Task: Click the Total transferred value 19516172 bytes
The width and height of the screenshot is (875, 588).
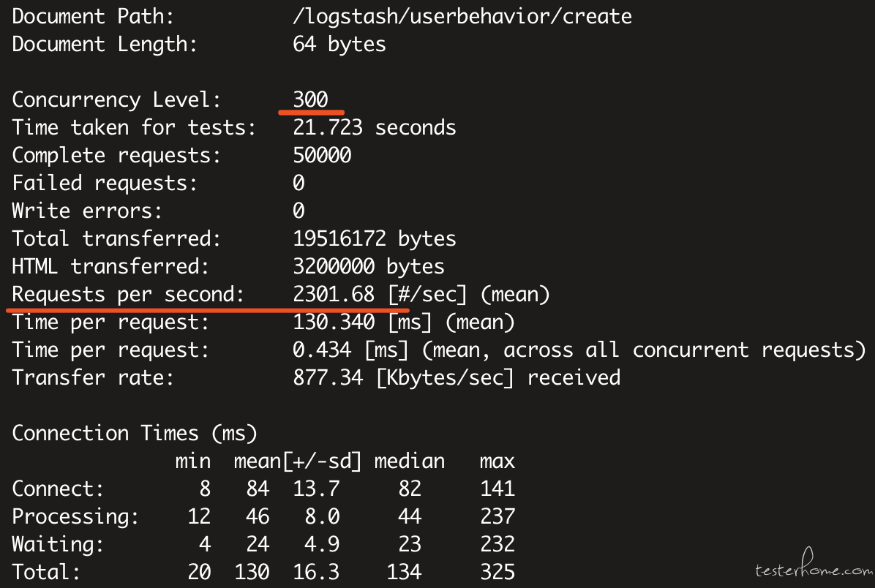Action: coord(374,238)
